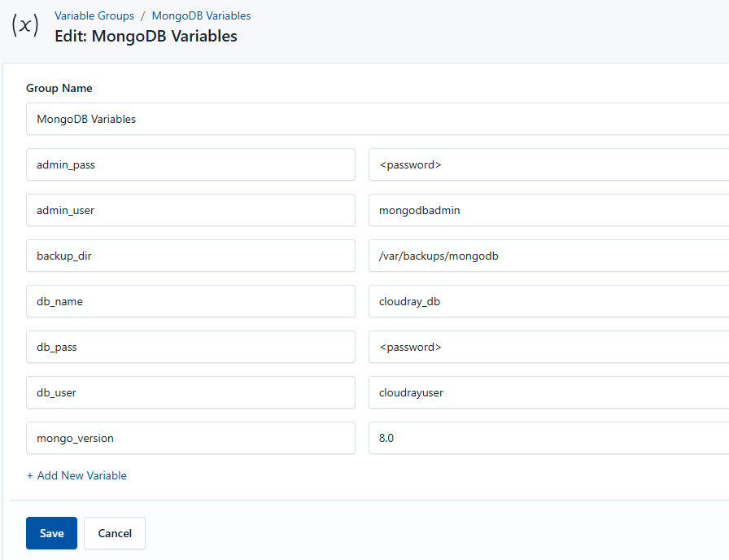The height and width of the screenshot is (560, 729).
Task: Select the admin_user variable name field
Action: click(190, 210)
